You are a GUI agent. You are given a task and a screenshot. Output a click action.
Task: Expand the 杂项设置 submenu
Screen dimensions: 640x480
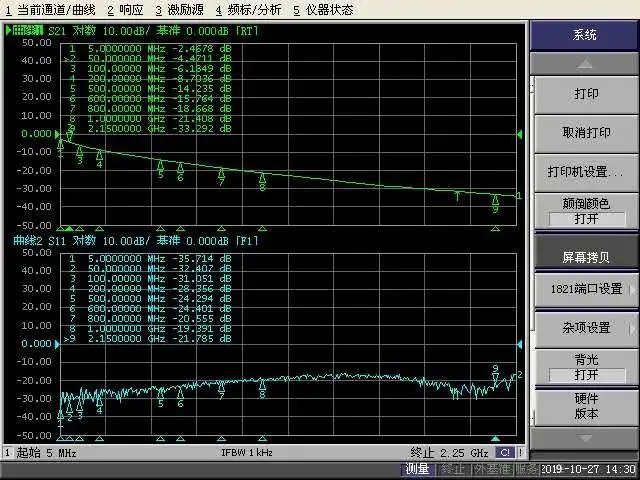[585, 328]
